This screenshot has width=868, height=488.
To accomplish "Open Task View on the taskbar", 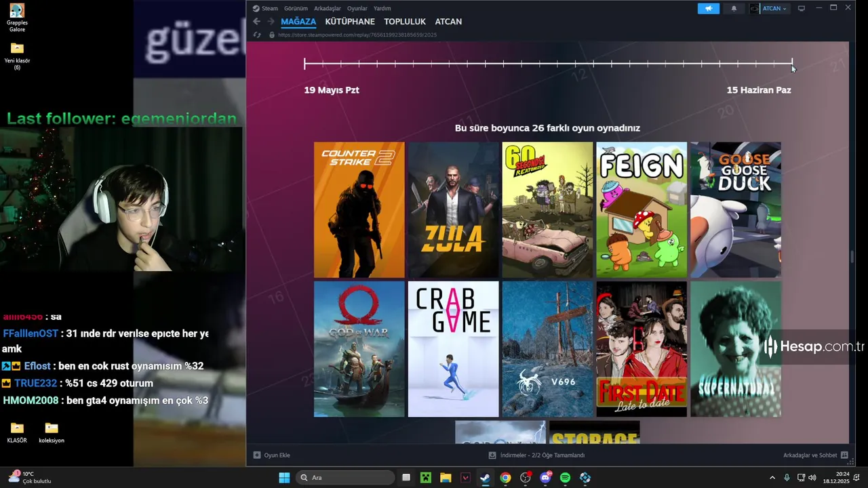I will point(406,478).
